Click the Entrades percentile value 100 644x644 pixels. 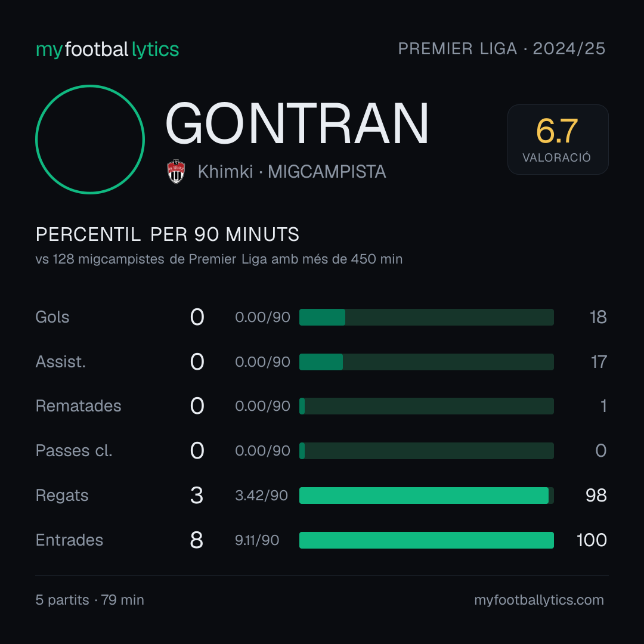[x=592, y=540]
